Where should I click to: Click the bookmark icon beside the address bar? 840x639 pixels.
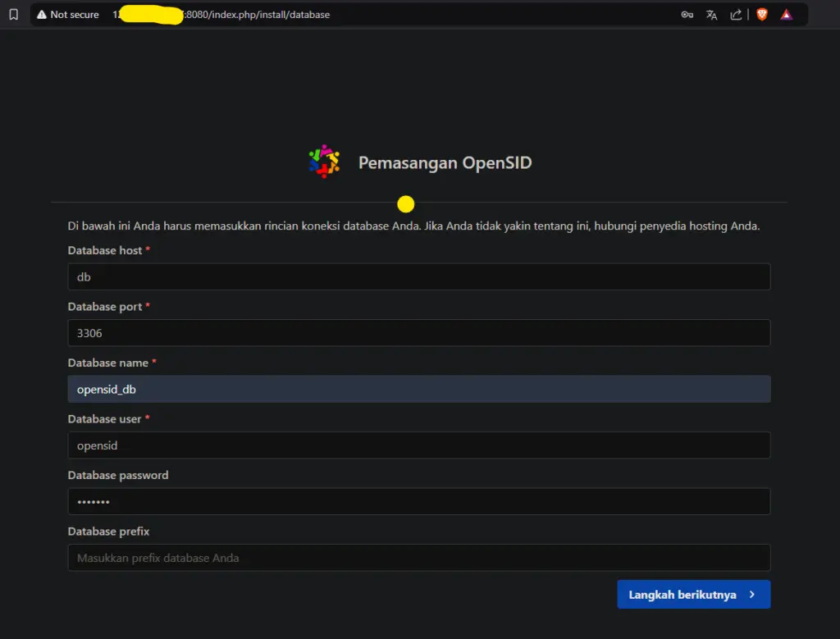(x=13, y=15)
